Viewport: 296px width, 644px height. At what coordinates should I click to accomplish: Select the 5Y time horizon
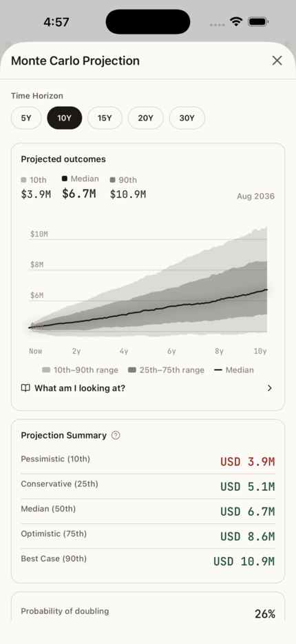click(x=26, y=119)
